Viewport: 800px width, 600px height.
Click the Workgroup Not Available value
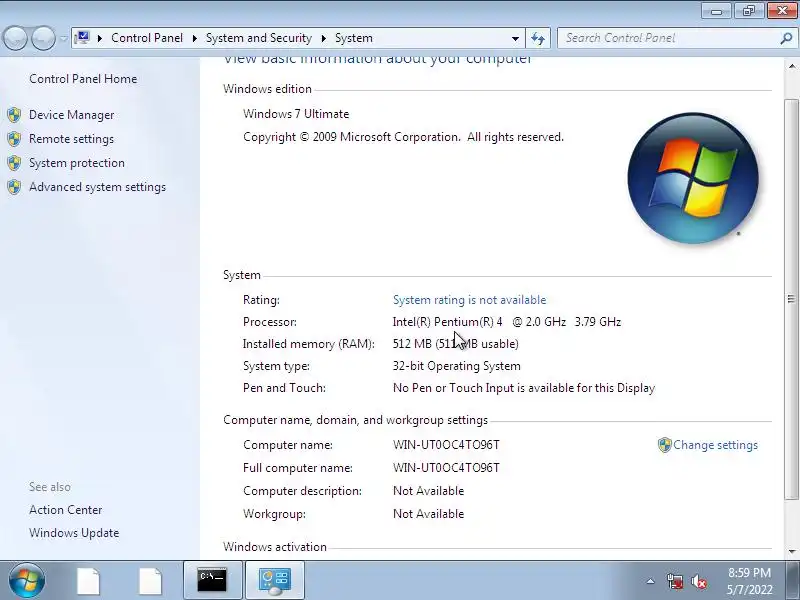(x=429, y=514)
